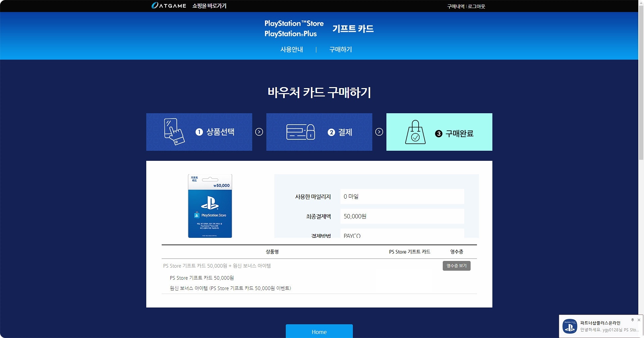Open the 사용안내 menu item
The image size is (644, 338).
pos(291,50)
